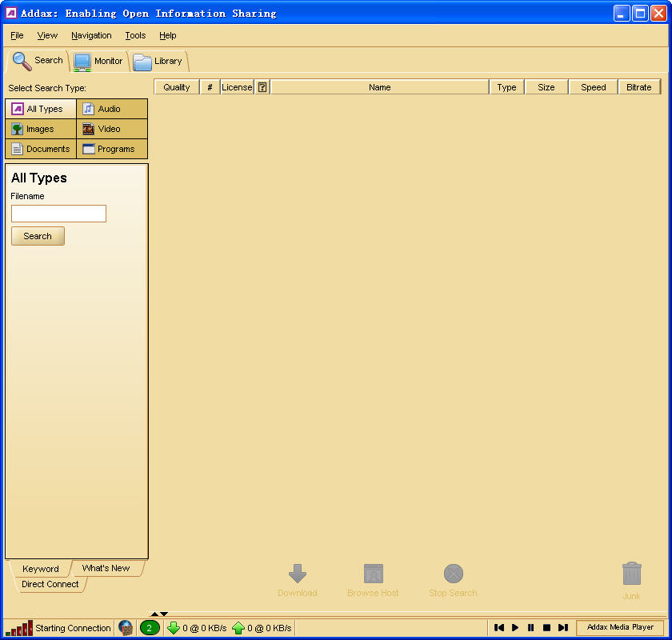Select the Documents search type
Screen dimensions: 672x640
[x=41, y=149]
